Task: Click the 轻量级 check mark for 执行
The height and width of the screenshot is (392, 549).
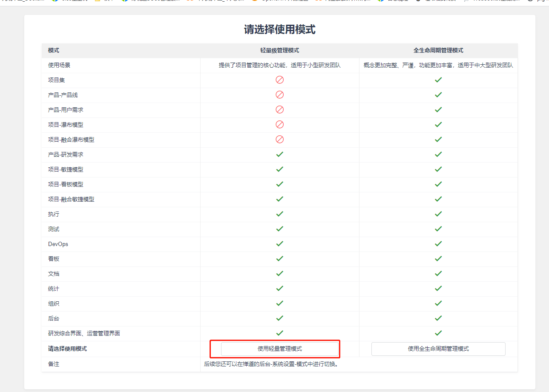Action: tap(280, 214)
